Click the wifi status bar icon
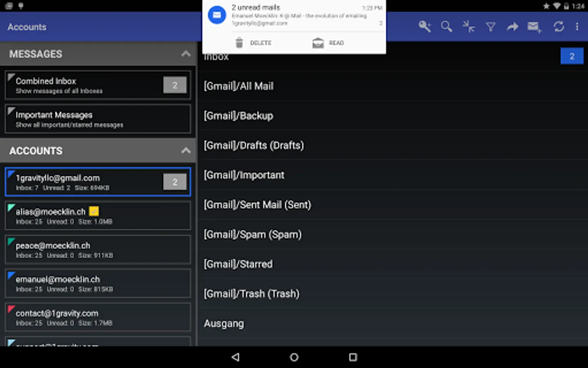Viewport: 588px width, 368px height. point(557,6)
